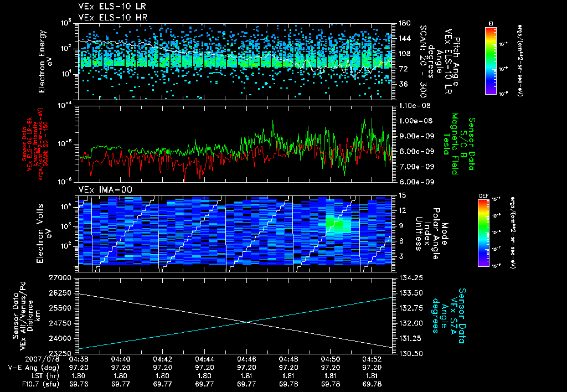Click the 23250 altitude axis tick
The height and width of the screenshot is (392, 567).
pos(61,353)
